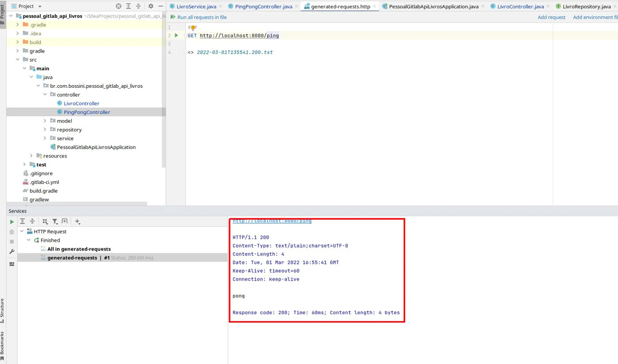Screen dimensions: 618x364
Task: Click Run all requests in file
Action: (198, 17)
